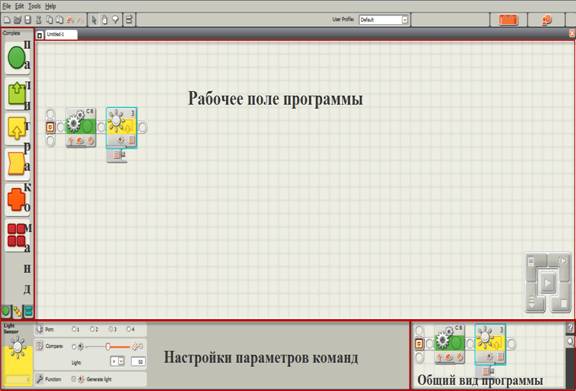
Task: Expand the data hub below Light Sensor block
Action: point(117,155)
